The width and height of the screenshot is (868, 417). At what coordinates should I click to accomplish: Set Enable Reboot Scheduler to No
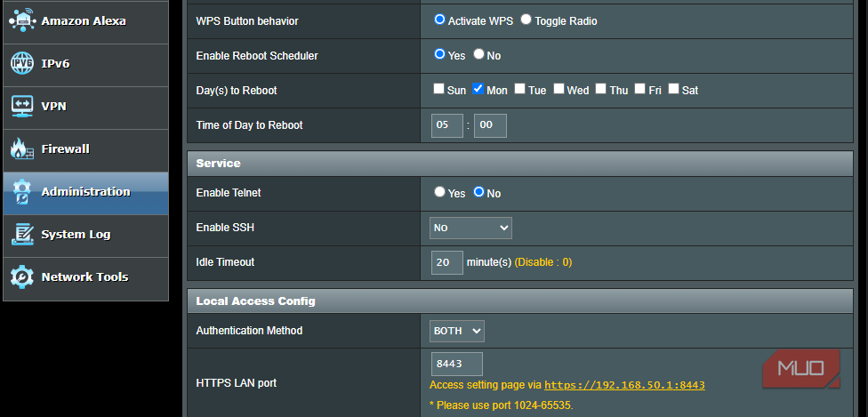(478, 54)
